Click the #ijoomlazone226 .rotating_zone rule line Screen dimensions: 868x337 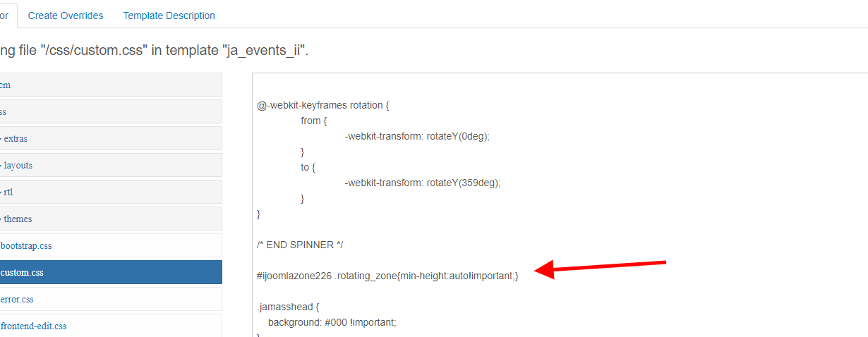(x=387, y=276)
